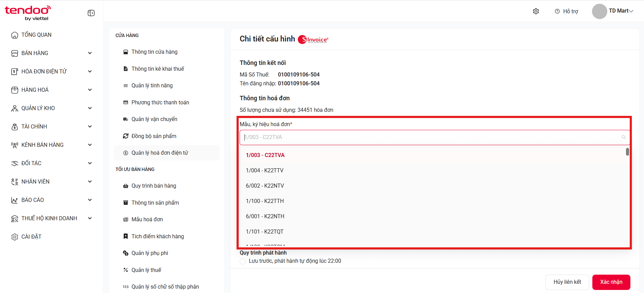
Task: Click the tendoo by viettel logo
Action: coord(28,13)
